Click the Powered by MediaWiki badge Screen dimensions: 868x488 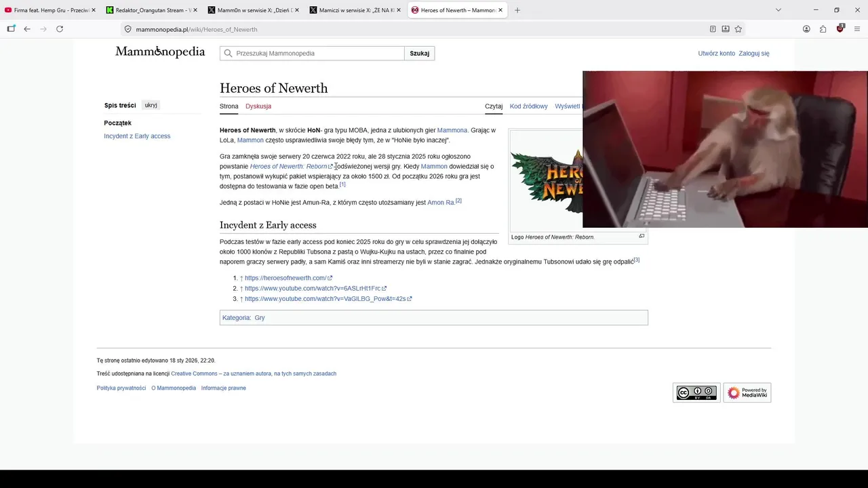tap(747, 393)
